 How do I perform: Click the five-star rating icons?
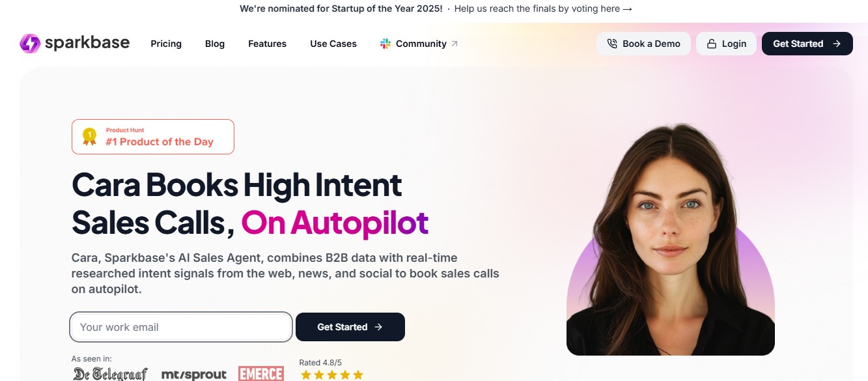pos(331,375)
